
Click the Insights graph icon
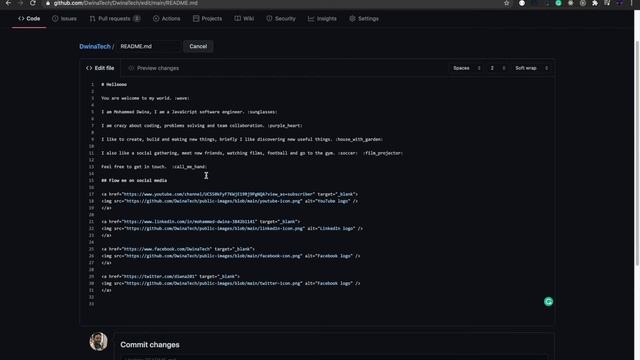tap(311, 19)
